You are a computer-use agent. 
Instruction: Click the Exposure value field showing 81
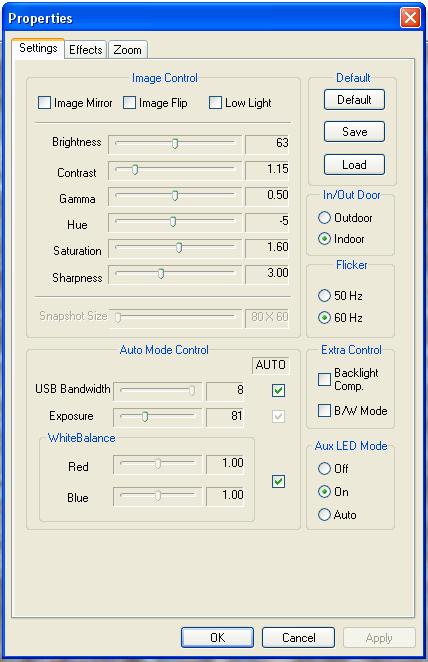coord(225,417)
